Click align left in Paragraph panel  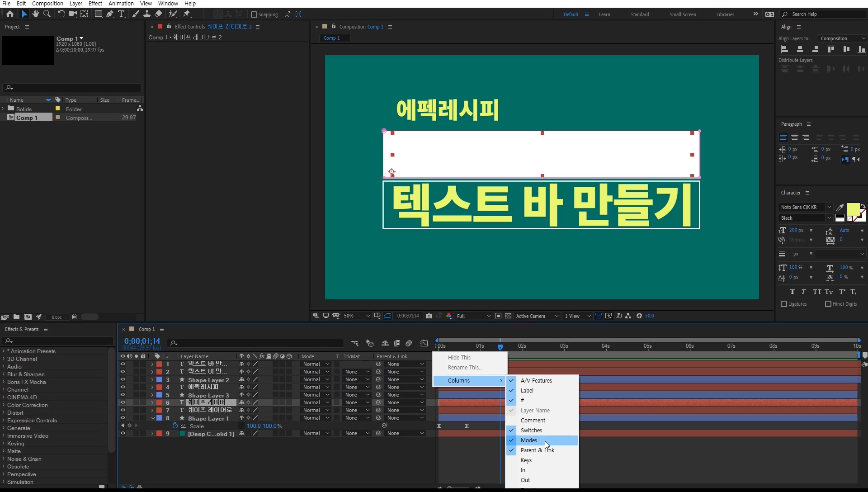click(x=783, y=137)
